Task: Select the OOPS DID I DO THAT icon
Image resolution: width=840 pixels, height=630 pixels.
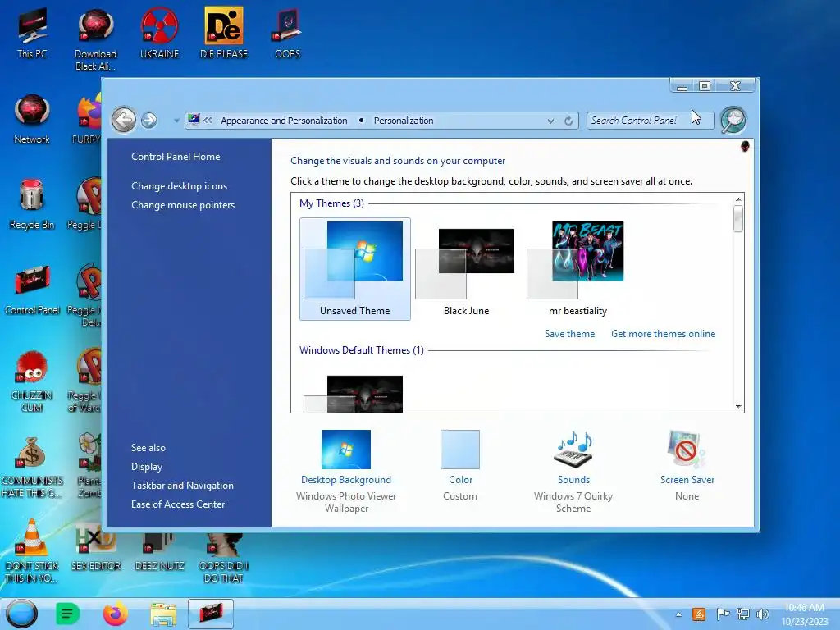Action: (223, 558)
